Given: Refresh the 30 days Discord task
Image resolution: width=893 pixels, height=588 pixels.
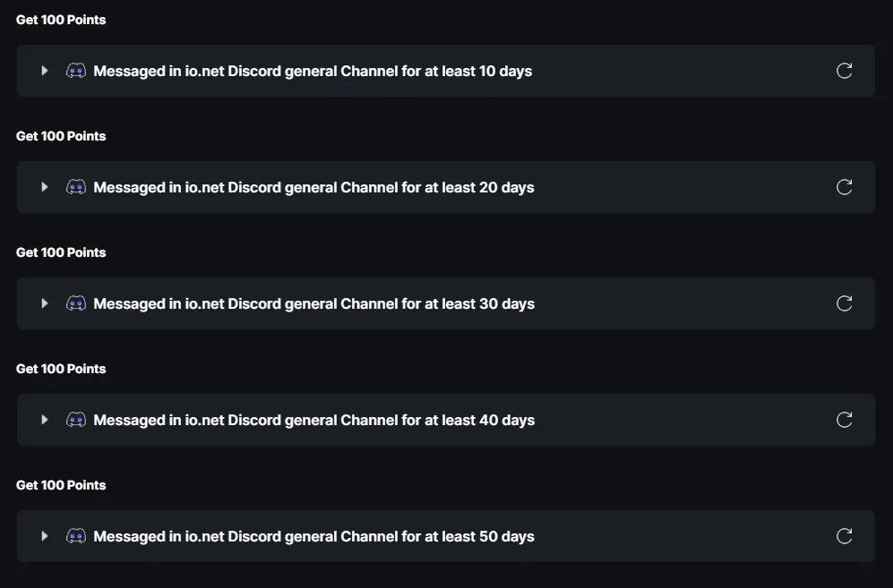Looking at the screenshot, I should [x=844, y=303].
